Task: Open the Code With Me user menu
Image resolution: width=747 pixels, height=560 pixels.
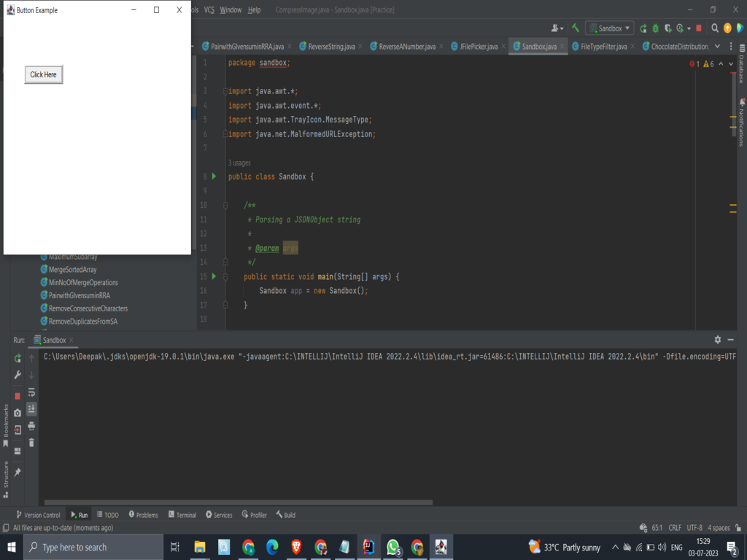Action: coord(557,28)
